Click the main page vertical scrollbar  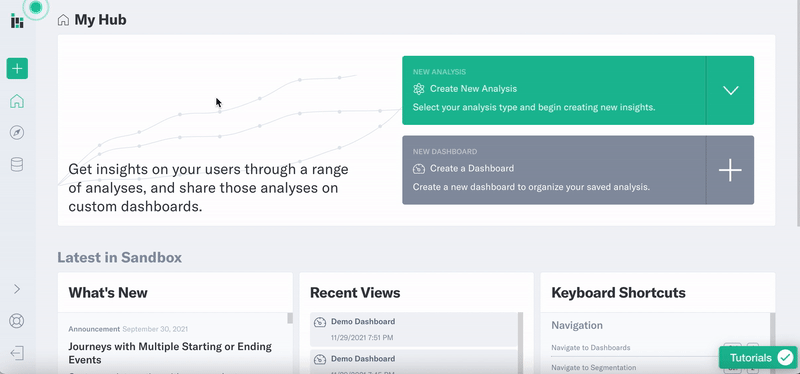798,112
